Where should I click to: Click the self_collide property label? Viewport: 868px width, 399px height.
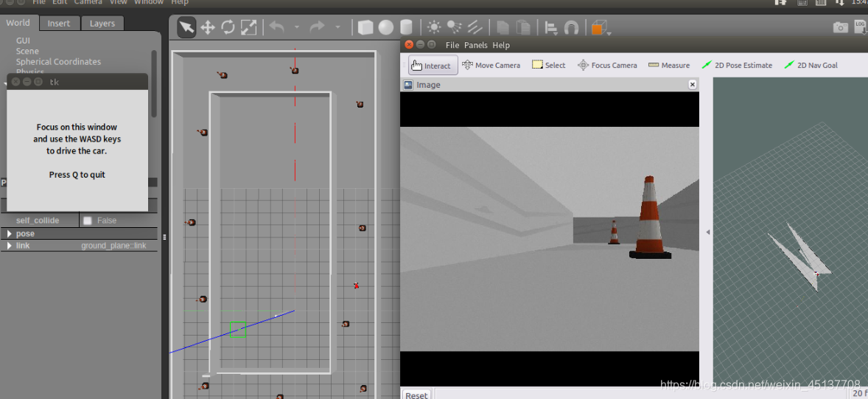pos(38,221)
